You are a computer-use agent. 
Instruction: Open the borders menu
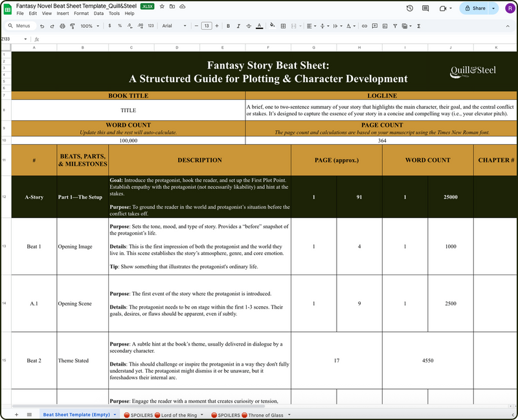coord(283,26)
